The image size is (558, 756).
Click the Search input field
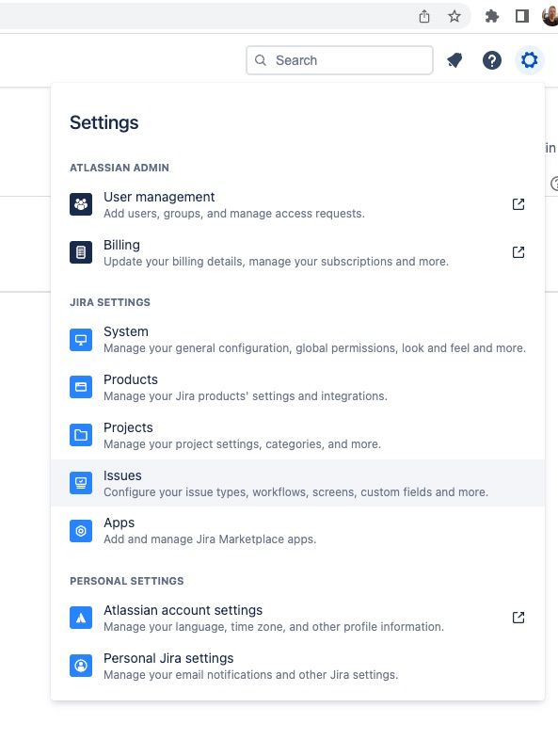point(340,60)
